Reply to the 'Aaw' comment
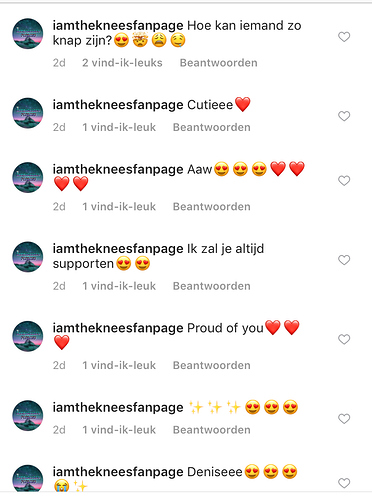Screen dimensions: 372x500 click(x=212, y=207)
